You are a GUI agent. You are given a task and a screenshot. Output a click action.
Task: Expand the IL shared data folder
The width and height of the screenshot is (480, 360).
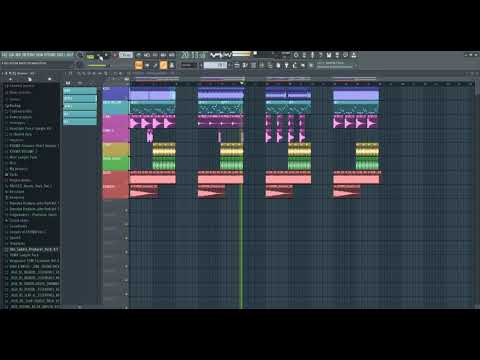pos(20,134)
